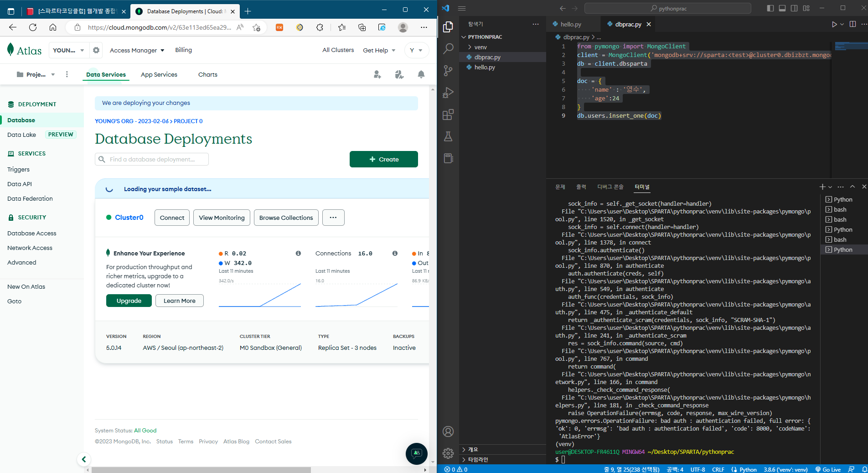This screenshot has width=868, height=473.
Task: Click Browse Collections button
Action: point(286,218)
